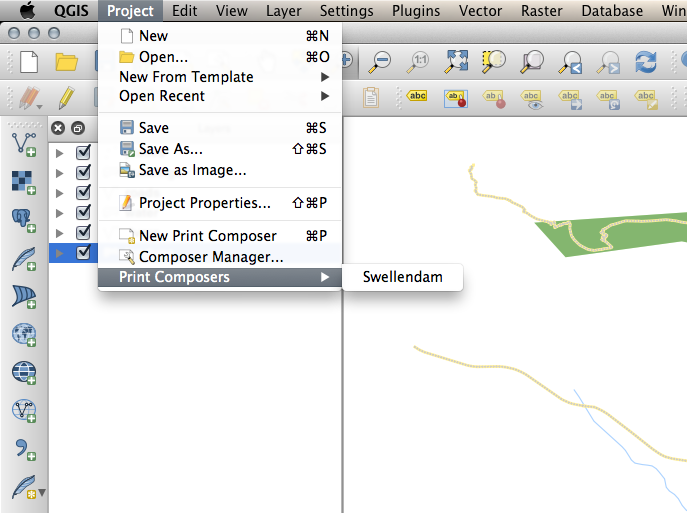
Task: Click the Refresh map icon
Action: [646, 62]
